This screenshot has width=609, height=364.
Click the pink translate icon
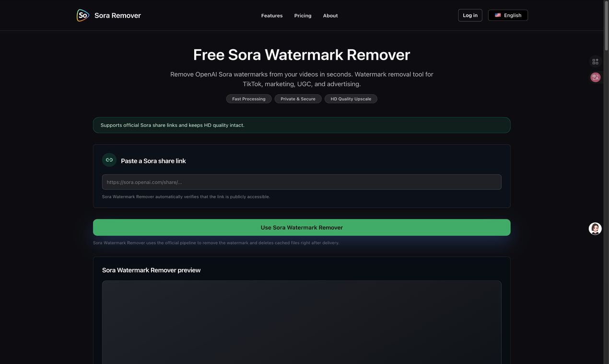(595, 77)
